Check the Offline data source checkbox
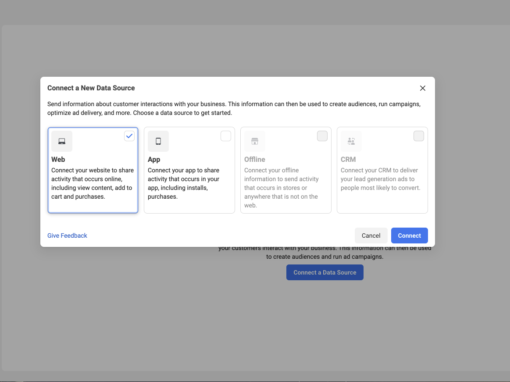This screenshot has height=382, width=510. (322, 136)
